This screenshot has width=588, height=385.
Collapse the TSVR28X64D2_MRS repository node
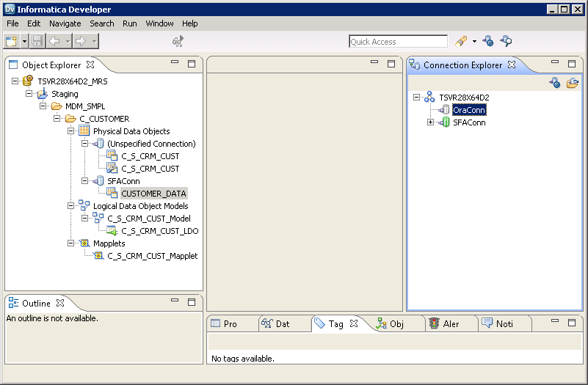click(x=15, y=81)
